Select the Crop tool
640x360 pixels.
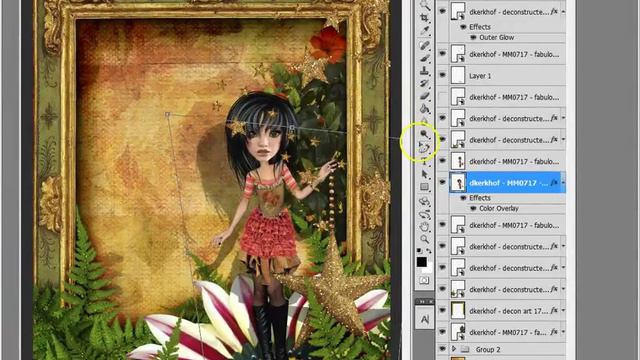point(424,18)
